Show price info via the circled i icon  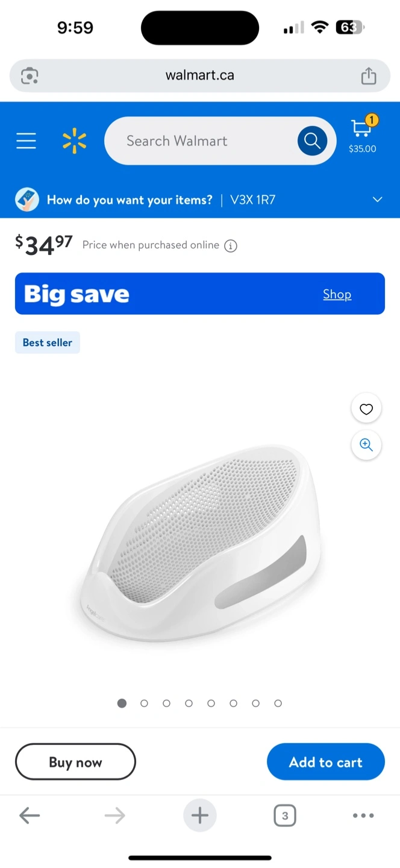point(231,245)
